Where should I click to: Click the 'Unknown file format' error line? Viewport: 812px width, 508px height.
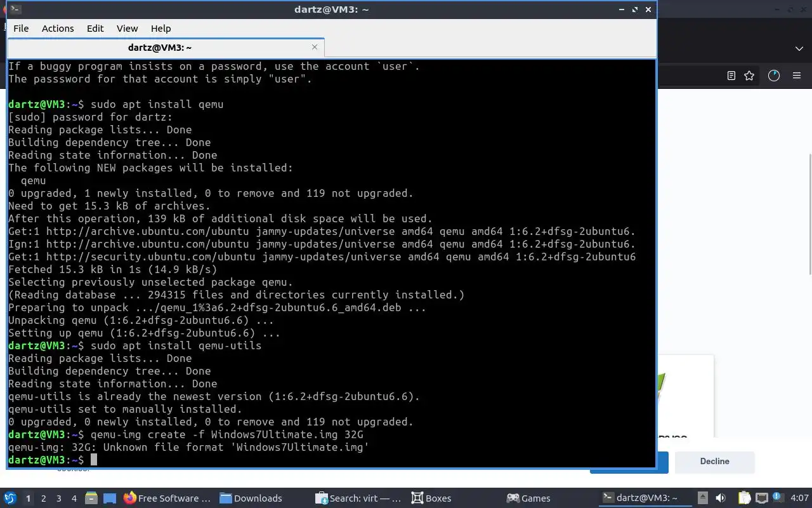point(188,447)
